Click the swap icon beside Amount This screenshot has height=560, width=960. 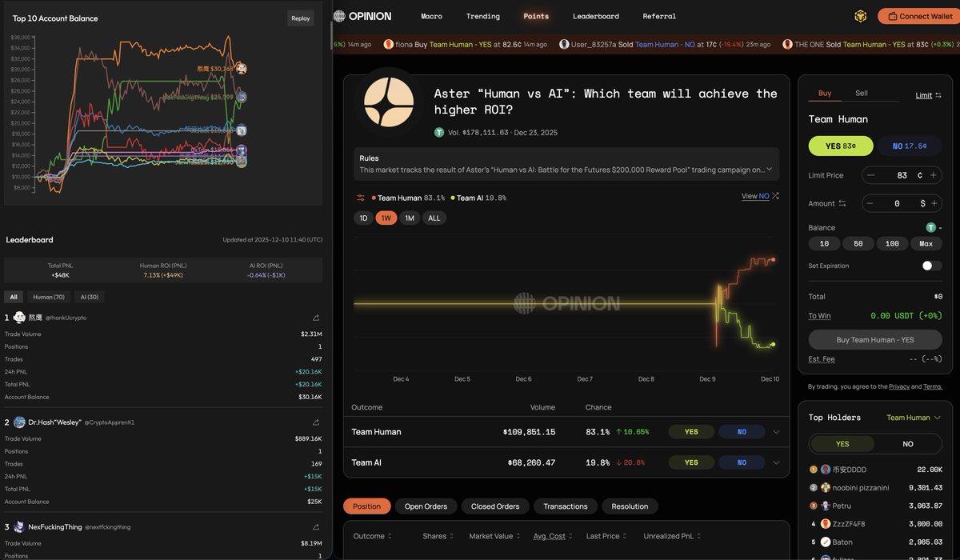pos(842,204)
